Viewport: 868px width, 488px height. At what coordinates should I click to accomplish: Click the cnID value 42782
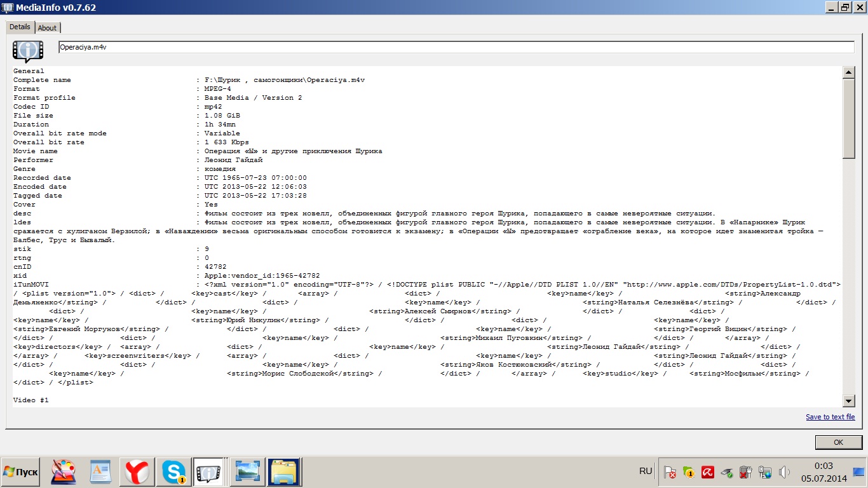216,267
